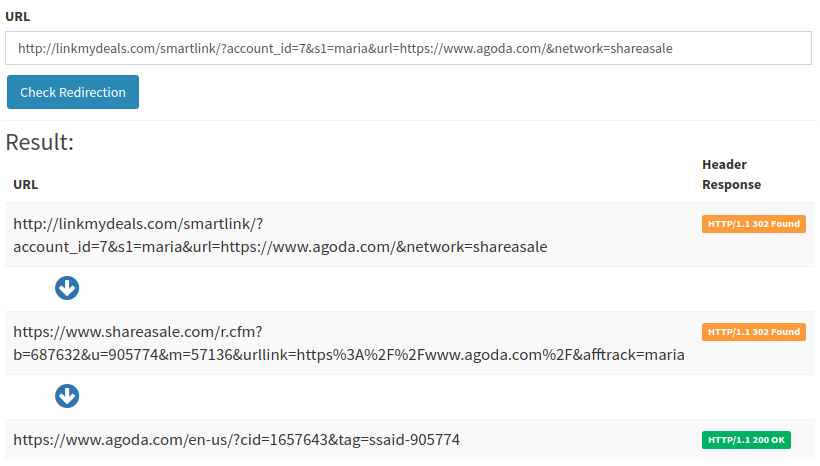The image size is (820, 466).
Task: Click the 'Header' word in the column header
Action: (x=724, y=165)
